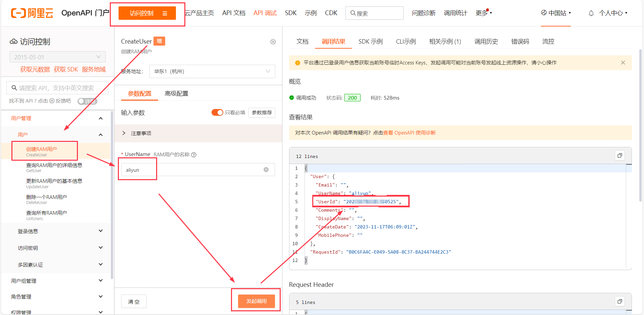Switch to the SDK 示例 tab
The width and height of the screenshot is (644, 315).
370,41
